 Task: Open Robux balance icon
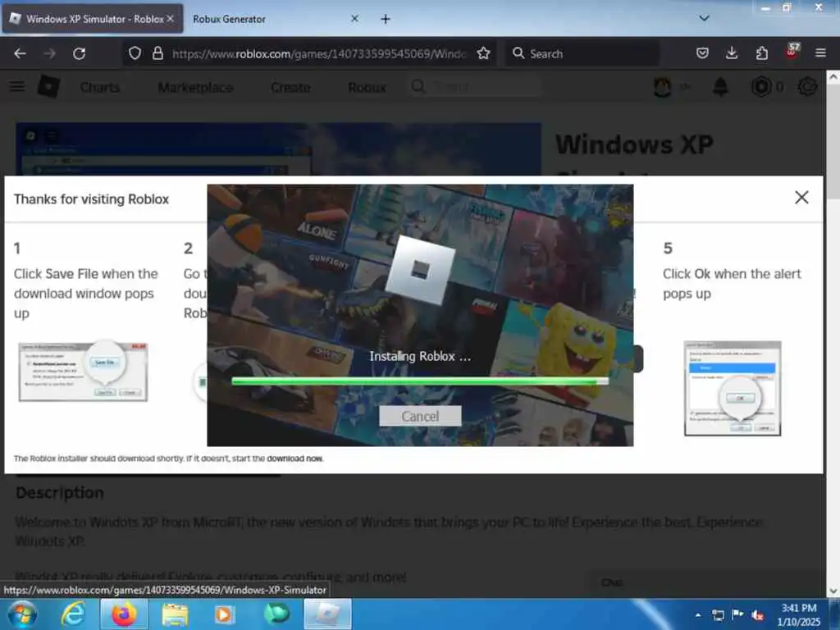tap(761, 86)
